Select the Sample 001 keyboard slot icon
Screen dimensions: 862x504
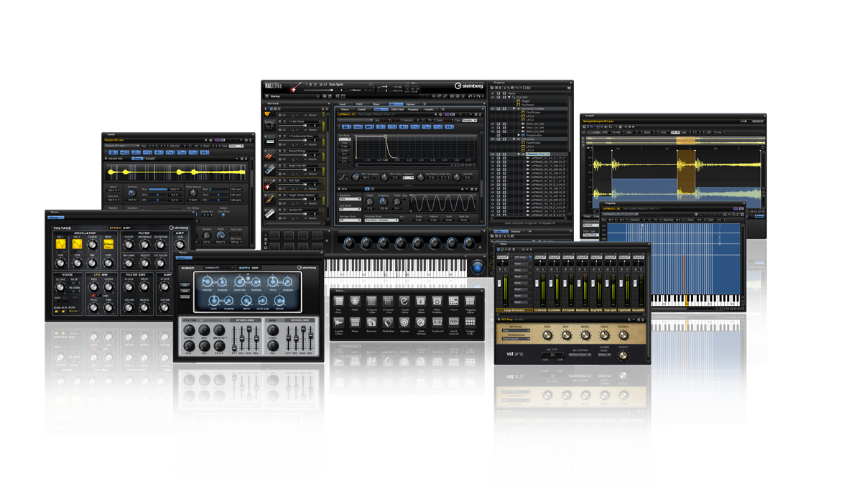269,214
